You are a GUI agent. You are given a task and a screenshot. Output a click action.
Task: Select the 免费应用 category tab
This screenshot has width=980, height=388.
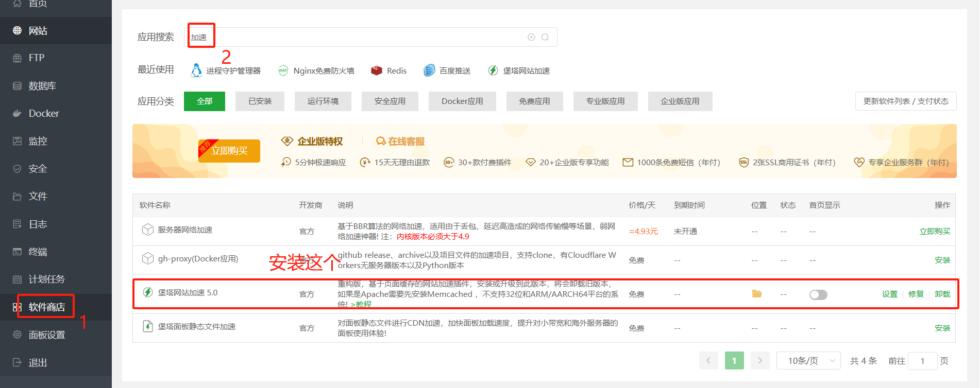click(x=534, y=101)
